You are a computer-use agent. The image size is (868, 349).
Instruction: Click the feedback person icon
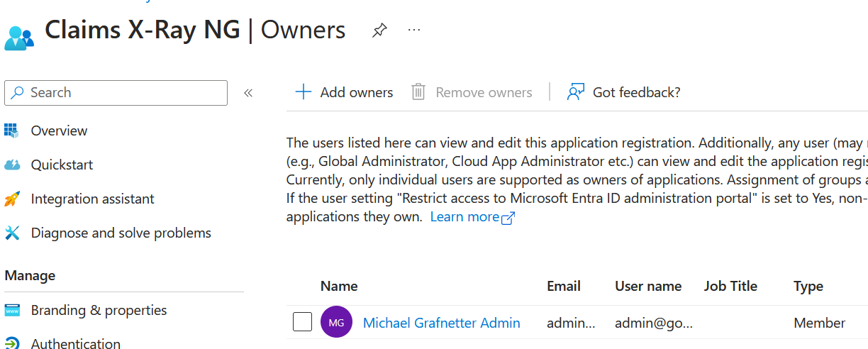click(575, 92)
